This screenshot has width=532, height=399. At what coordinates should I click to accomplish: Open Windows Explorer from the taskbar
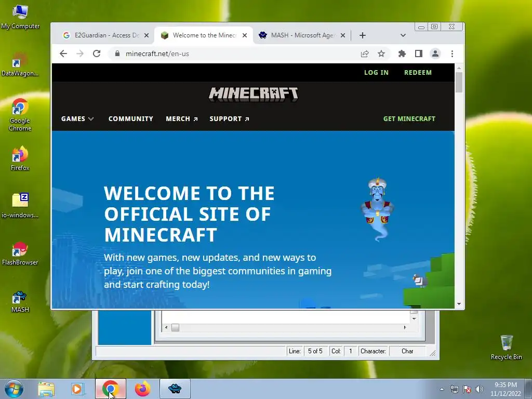46,389
